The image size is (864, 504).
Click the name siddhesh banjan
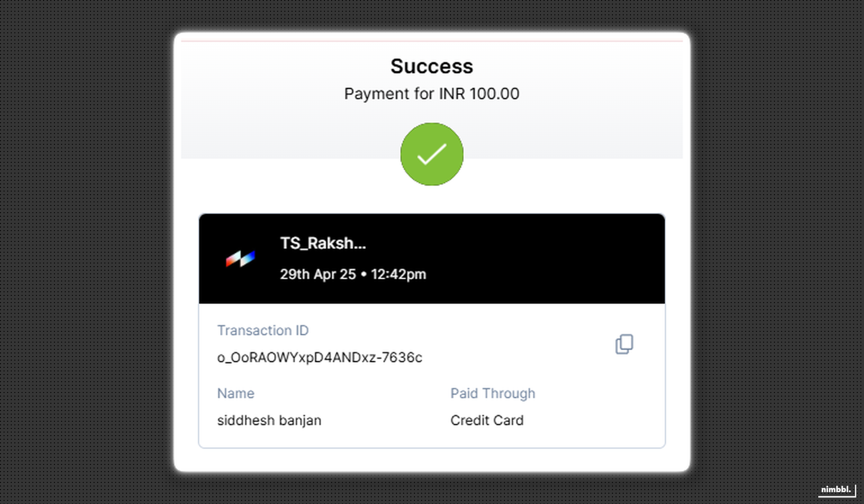click(269, 420)
